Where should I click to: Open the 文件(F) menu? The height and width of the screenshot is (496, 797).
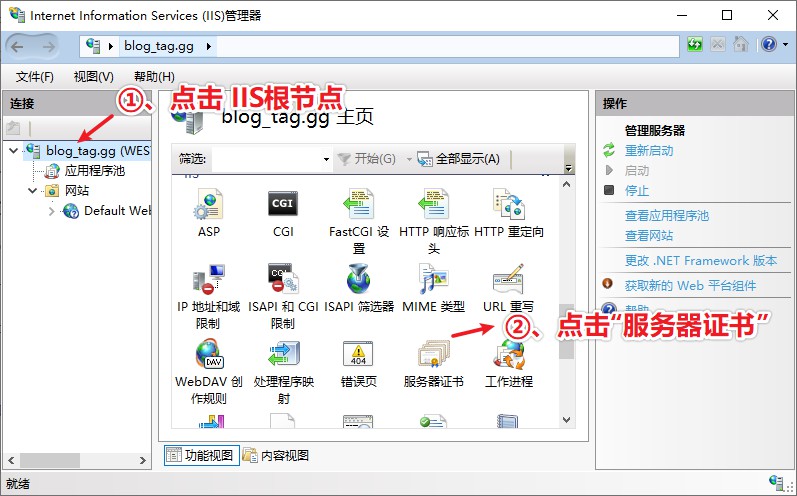35,77
